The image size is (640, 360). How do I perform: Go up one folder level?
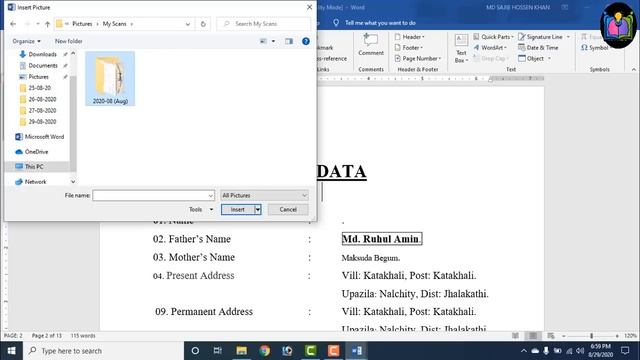point(47,24)
